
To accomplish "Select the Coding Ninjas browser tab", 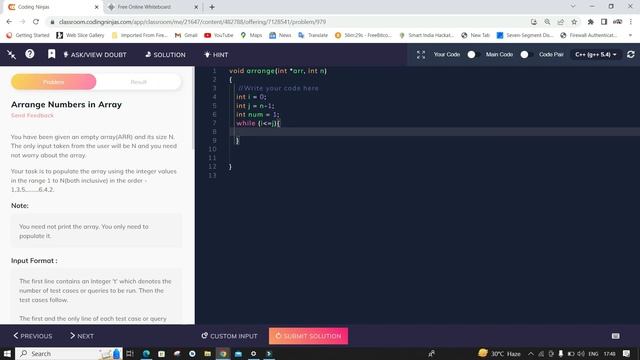I will 53,7.
